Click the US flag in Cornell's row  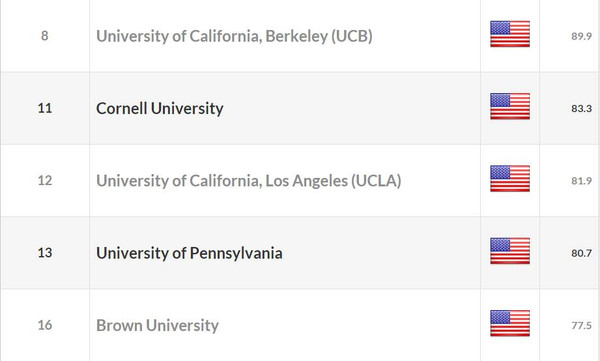[510, 106]
